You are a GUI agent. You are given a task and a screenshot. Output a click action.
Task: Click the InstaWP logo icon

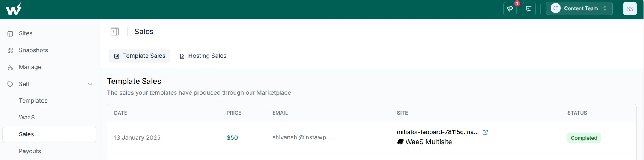[x=14, y=8]
